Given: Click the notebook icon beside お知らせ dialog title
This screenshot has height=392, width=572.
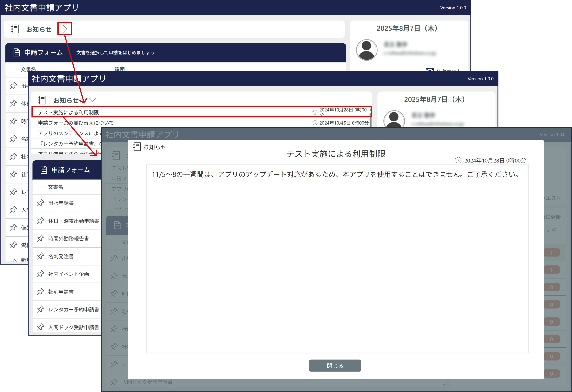Looking at the screenshot, I should point(137,147).
